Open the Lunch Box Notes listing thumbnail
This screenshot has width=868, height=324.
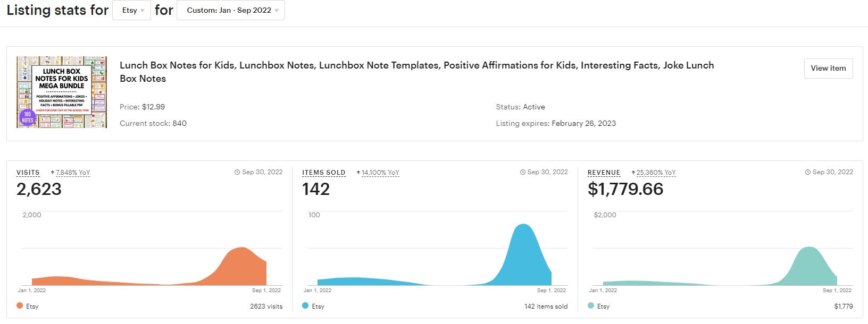(x=62, y=92)
